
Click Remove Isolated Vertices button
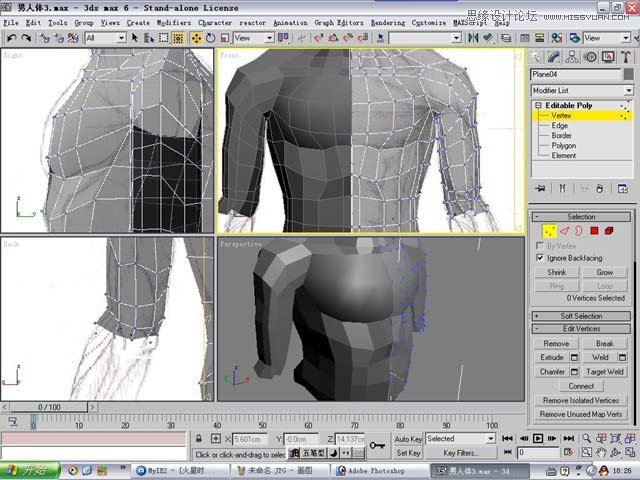click(581, 400)
